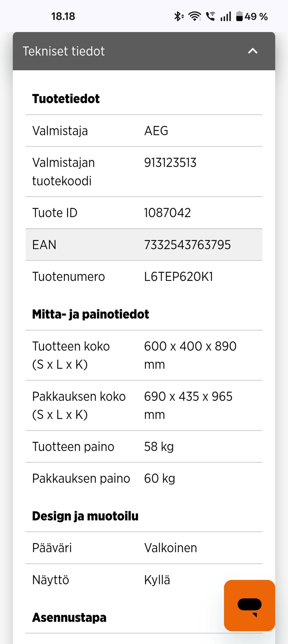
Task: Open the orange chat bubble button
Action: pyautogui.click(x=249, y=605)
